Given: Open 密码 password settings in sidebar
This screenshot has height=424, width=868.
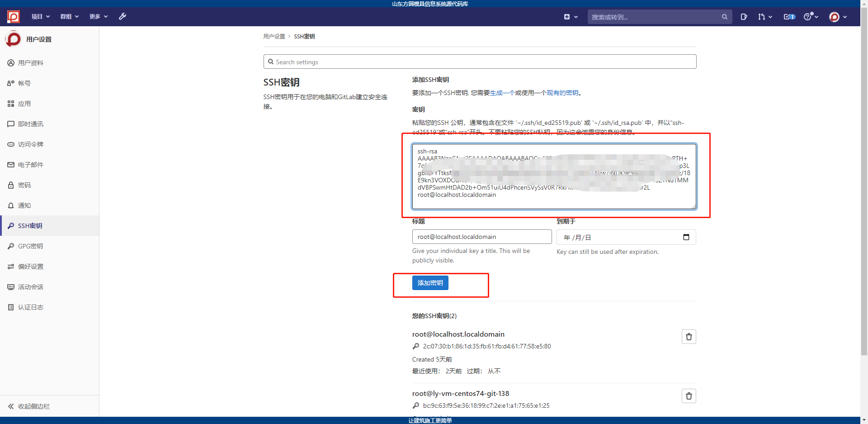Looking at the screenshot, I should 24,185.
